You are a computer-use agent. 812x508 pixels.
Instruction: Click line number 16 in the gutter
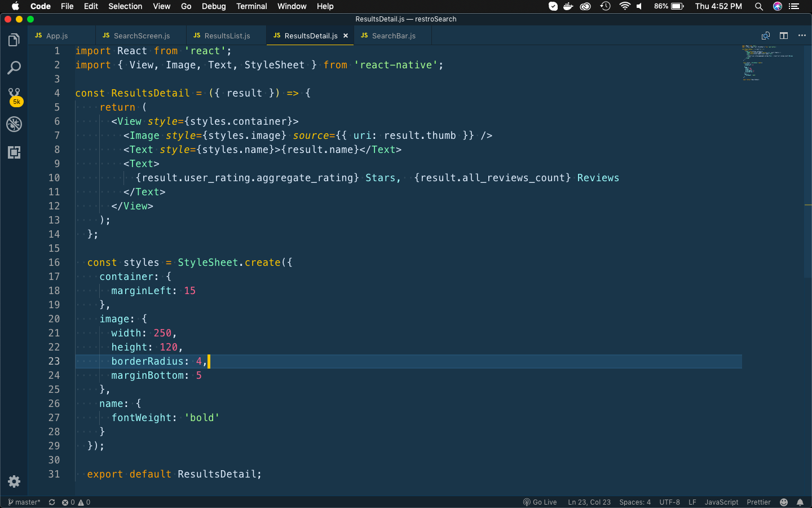pos(54,262)
